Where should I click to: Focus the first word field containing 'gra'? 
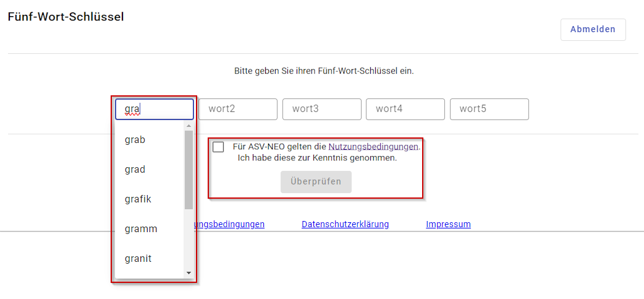click(155, 109)
